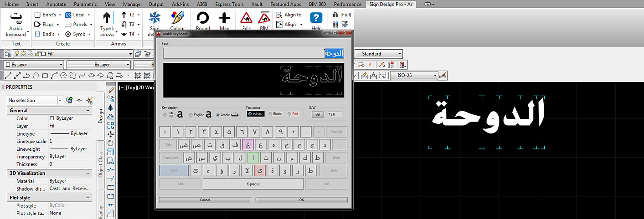644x219 pixels.
Task: Click the Round circular-arrow tool
Action: click(203, 21)
